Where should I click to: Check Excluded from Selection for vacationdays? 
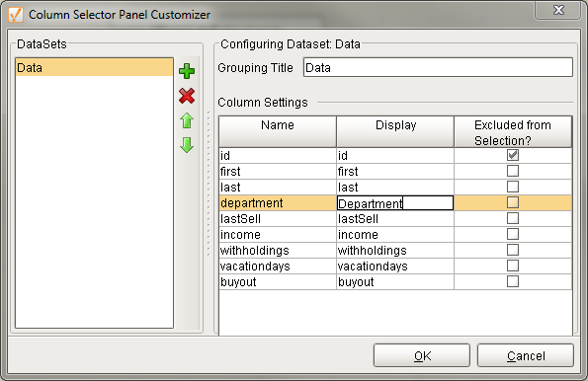(x=513, y=266)
